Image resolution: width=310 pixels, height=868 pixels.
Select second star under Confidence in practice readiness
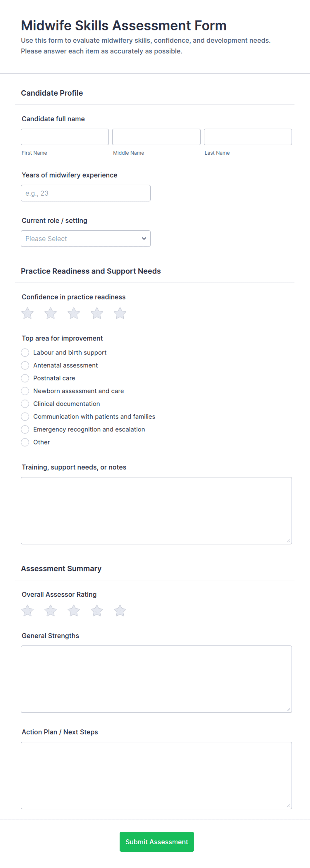tap(51, 313)
